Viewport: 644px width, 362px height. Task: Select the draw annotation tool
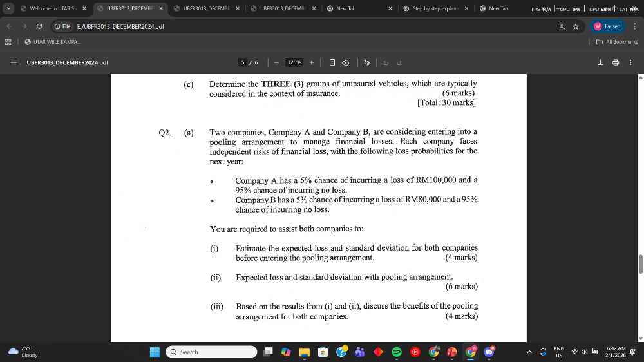(367, 62)
